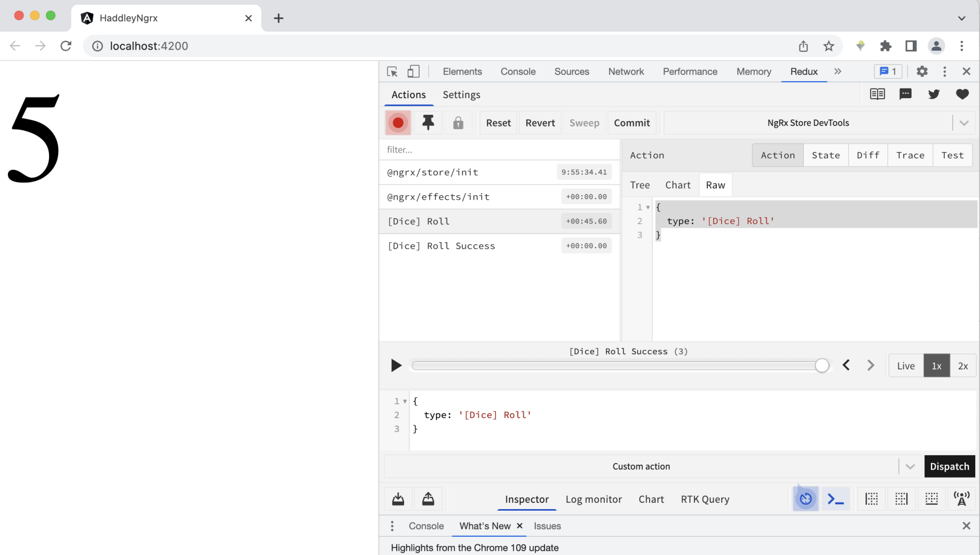Toggle the dispatcher terminal prompt icon
This screenshot has width=980, height=555.
point(835,499)
